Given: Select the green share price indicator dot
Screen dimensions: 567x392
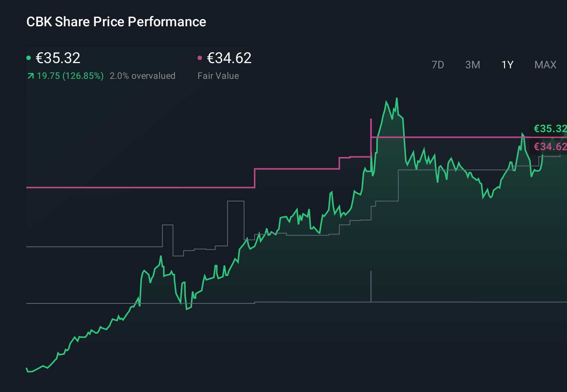Looking at the screenshot, I should coord(29,57).
